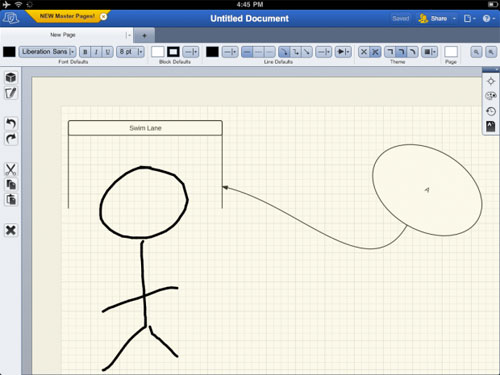This screenshot has width=500, height=375.
Task: Open line width dropdown next to black swatch
Action: [230, 52]
